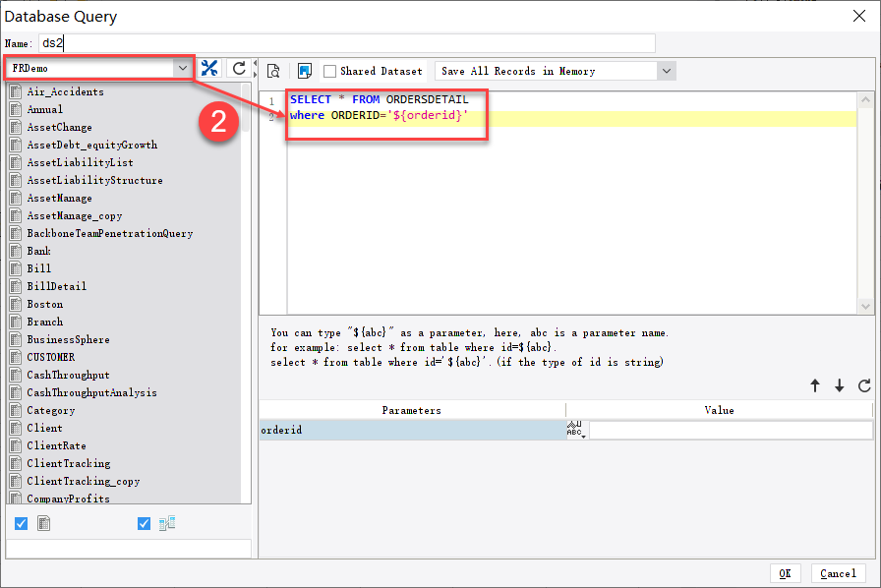Enable the Shared Dataset checkbox

pyautogui.click(x=332, y=70)
